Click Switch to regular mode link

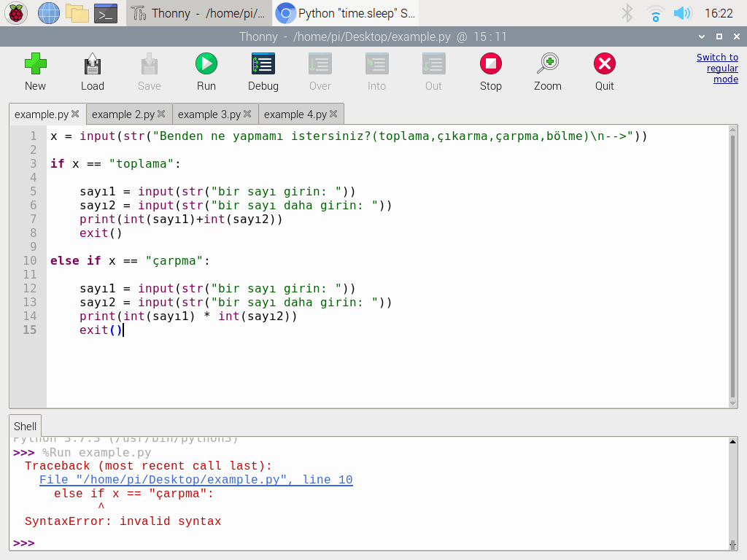click(x=718, y=68)
